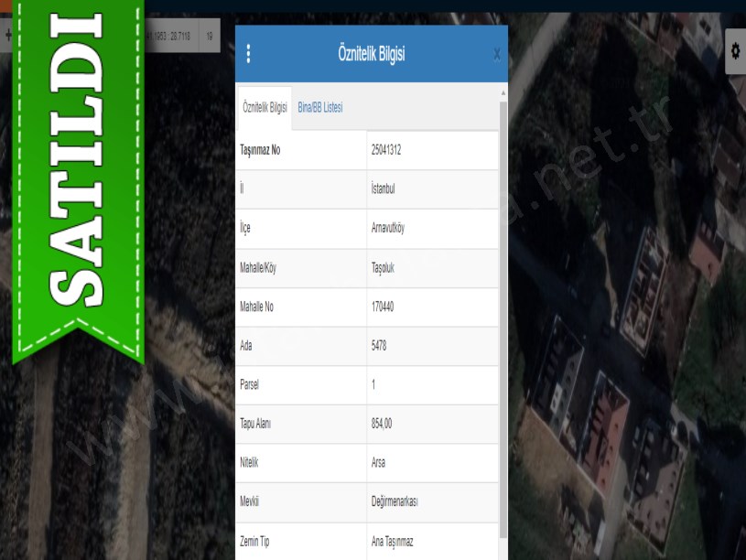Click the zoom in plus button

click(x=7, y=36)
